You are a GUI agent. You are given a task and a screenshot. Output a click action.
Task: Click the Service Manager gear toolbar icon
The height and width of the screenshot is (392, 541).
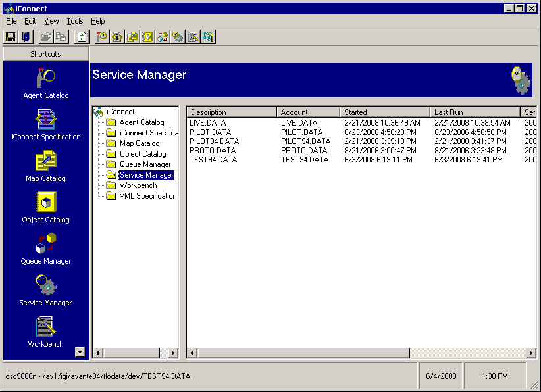pyautogui.click(x=178, y=37)
